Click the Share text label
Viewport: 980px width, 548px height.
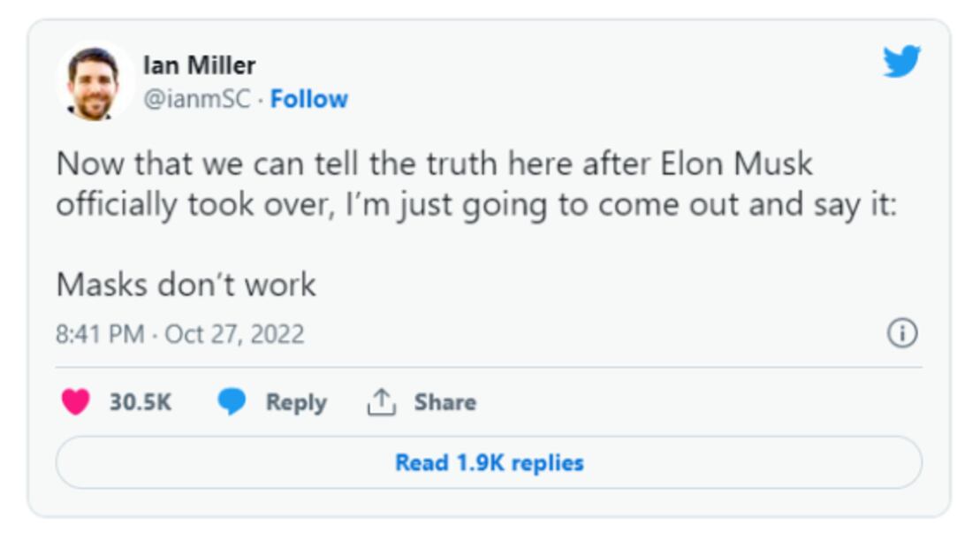point(444,402)
